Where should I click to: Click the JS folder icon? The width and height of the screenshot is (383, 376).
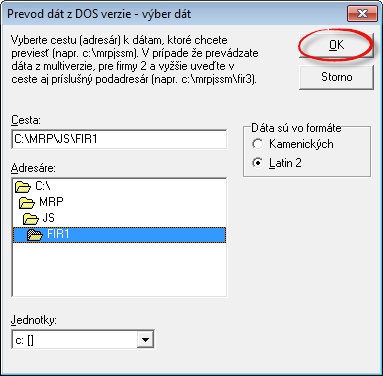[x=31, y=219]
